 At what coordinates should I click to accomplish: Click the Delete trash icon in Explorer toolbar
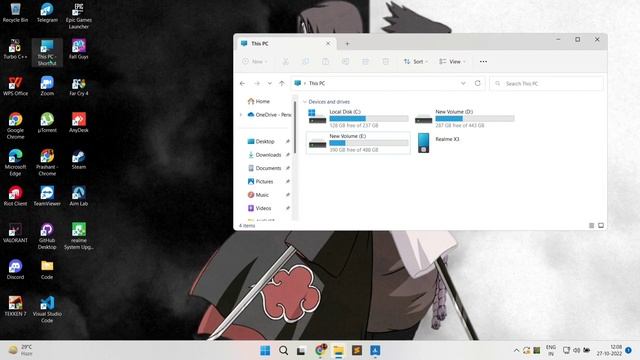pyautogui.click(x=385, y=62)
